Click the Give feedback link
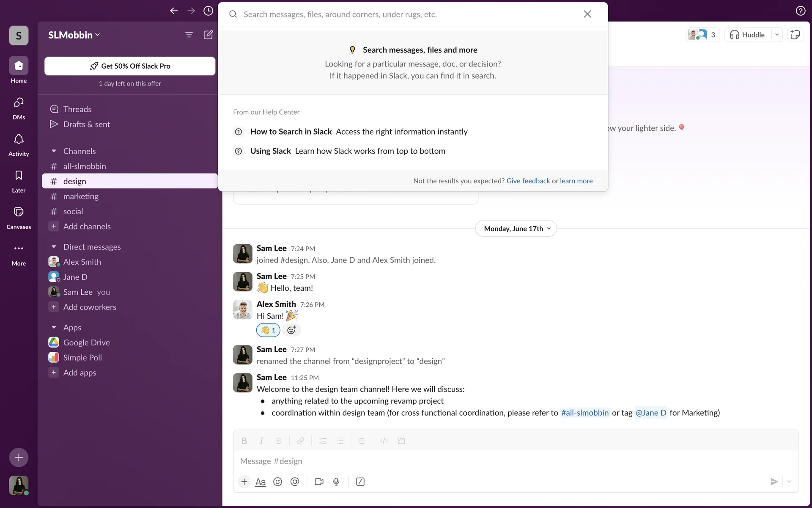 (528, 181)
